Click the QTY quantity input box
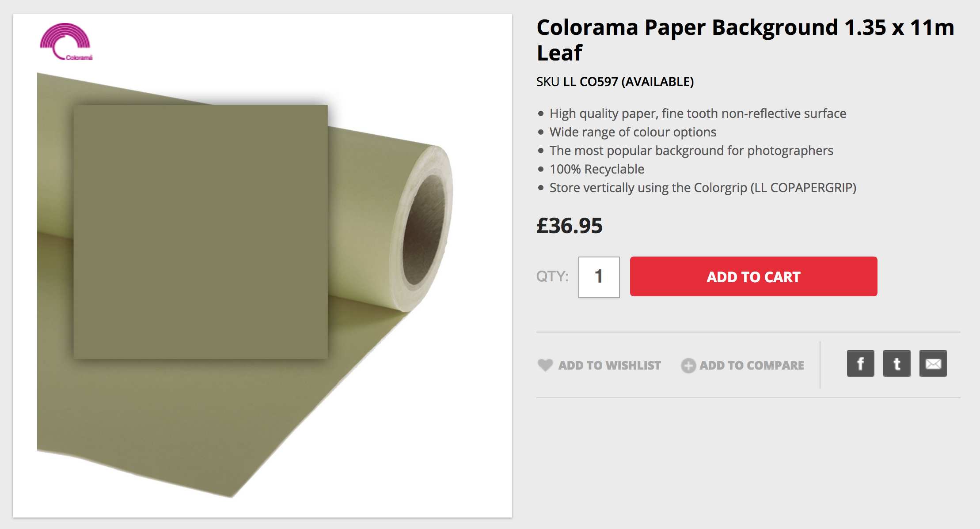 pos(599,277)
